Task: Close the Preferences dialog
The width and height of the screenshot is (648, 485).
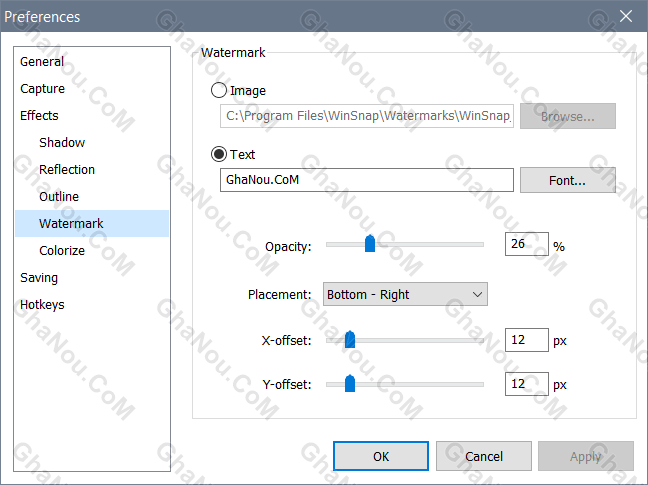Action: click(626, 16)
